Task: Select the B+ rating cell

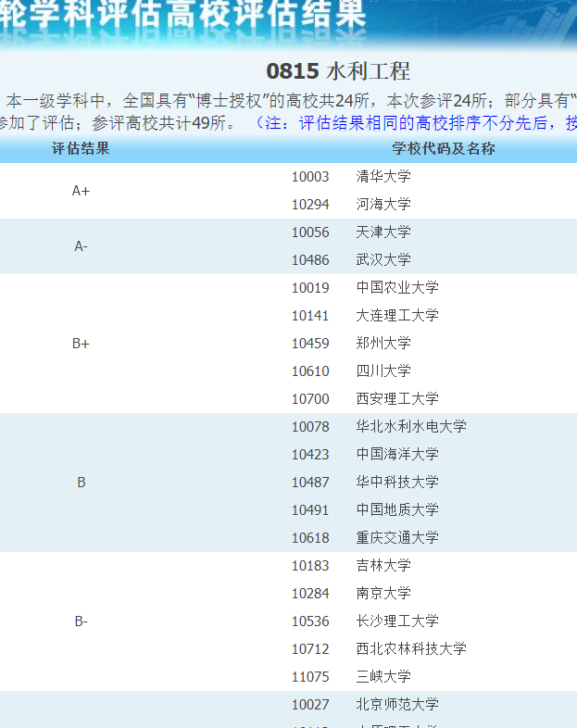Action: pos(81,344)
